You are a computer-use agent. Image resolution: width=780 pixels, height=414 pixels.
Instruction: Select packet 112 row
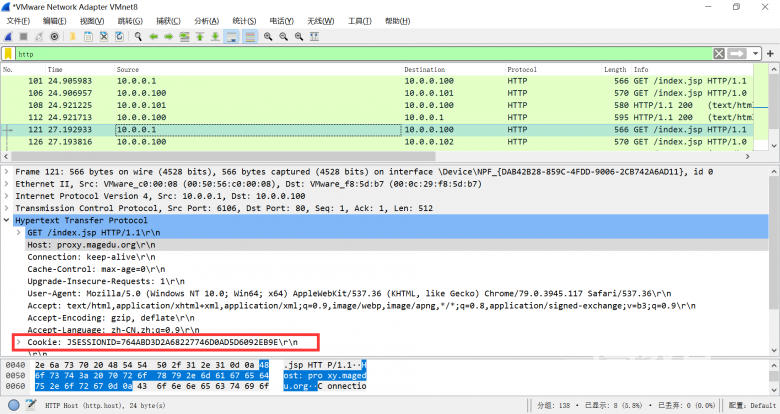[377, 117]
